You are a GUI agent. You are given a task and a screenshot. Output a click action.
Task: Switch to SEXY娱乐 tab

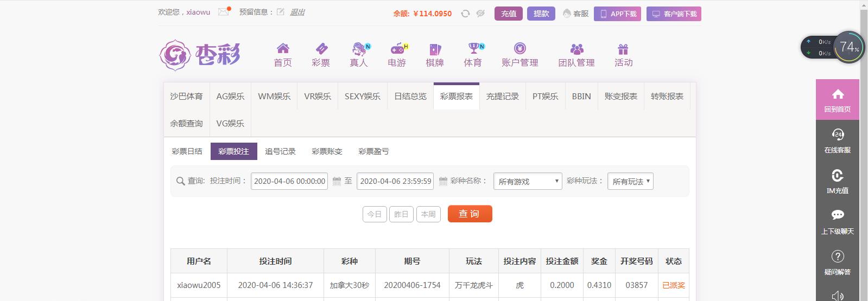coord(363,97)
